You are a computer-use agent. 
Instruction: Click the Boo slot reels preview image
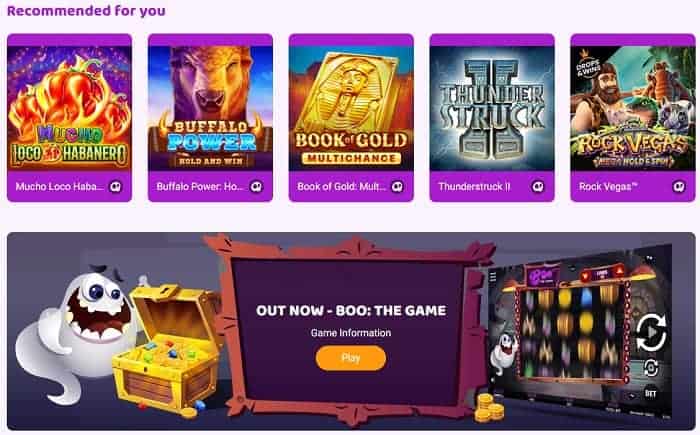click(x=571, y=333)
